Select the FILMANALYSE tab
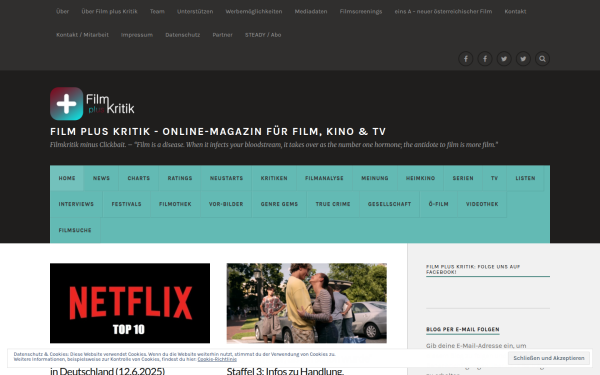Viewport: 600px width, 375px height. (x=324, y=178)
